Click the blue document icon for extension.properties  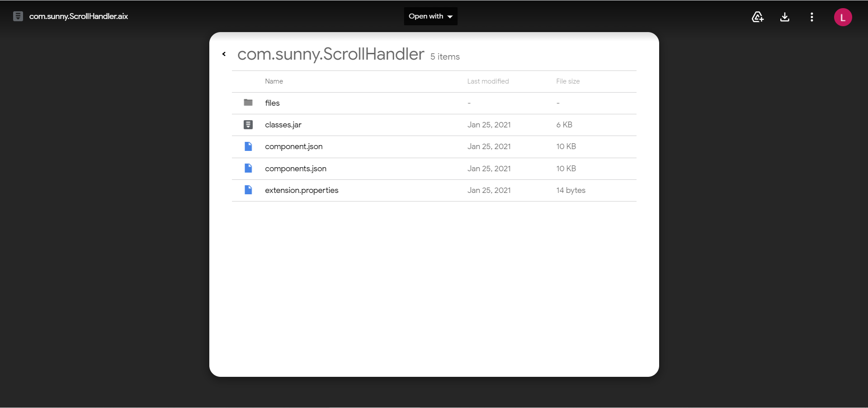248,190
